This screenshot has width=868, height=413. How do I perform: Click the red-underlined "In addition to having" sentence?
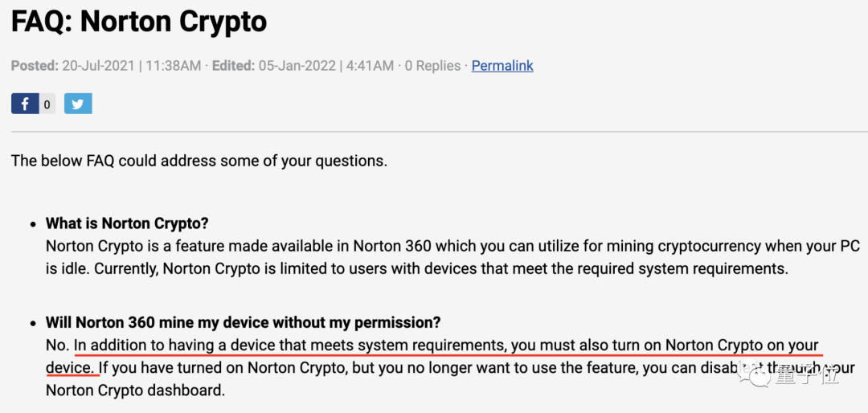[x=446, y=346]
